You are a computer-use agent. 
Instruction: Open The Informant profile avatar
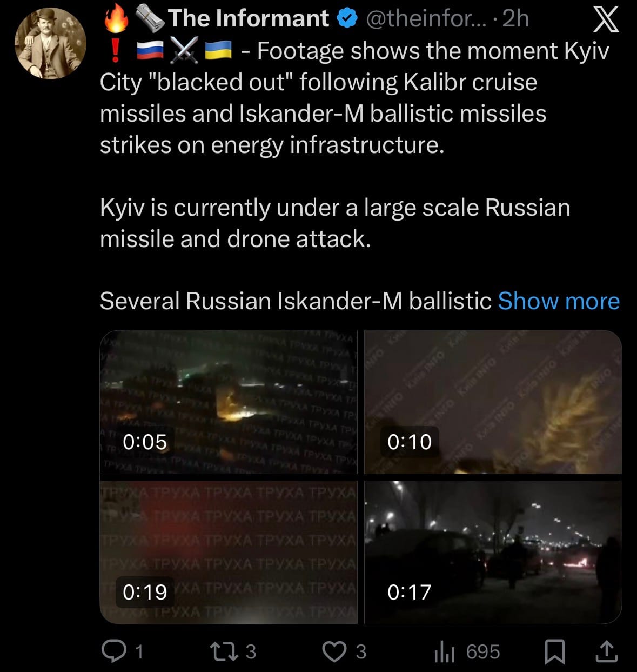50,43
